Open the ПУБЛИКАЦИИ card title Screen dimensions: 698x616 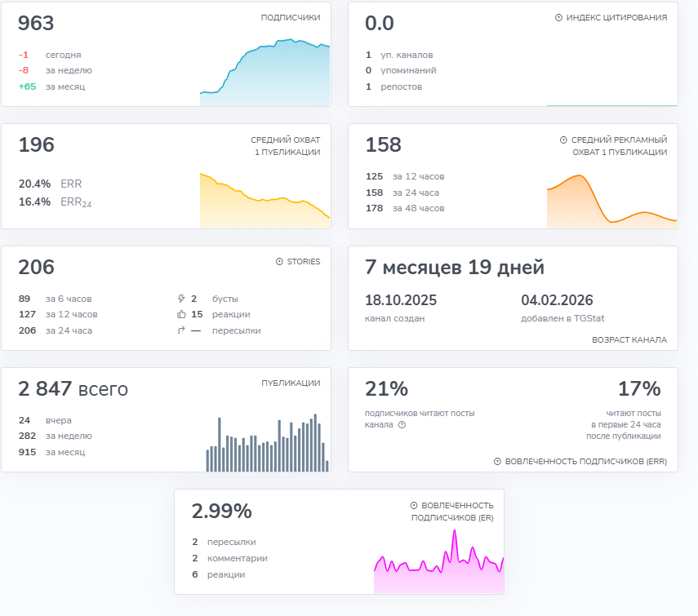pyautogui.click(x=291, y=383)
